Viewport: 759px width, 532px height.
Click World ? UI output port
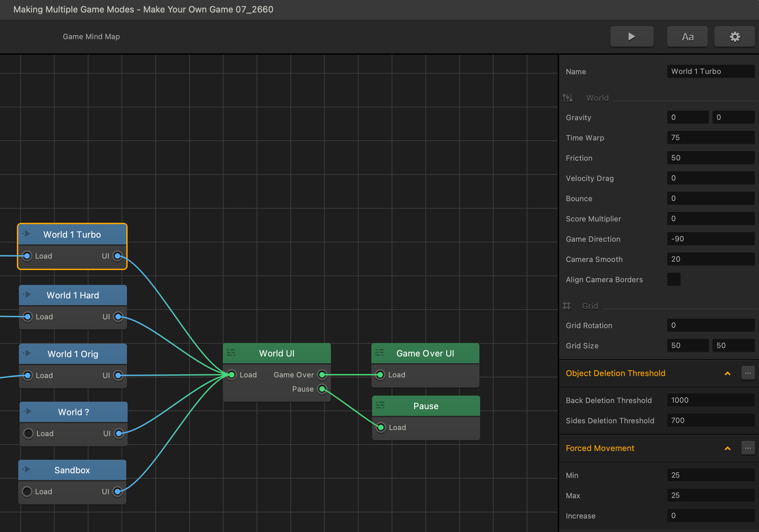pos(119,433)
